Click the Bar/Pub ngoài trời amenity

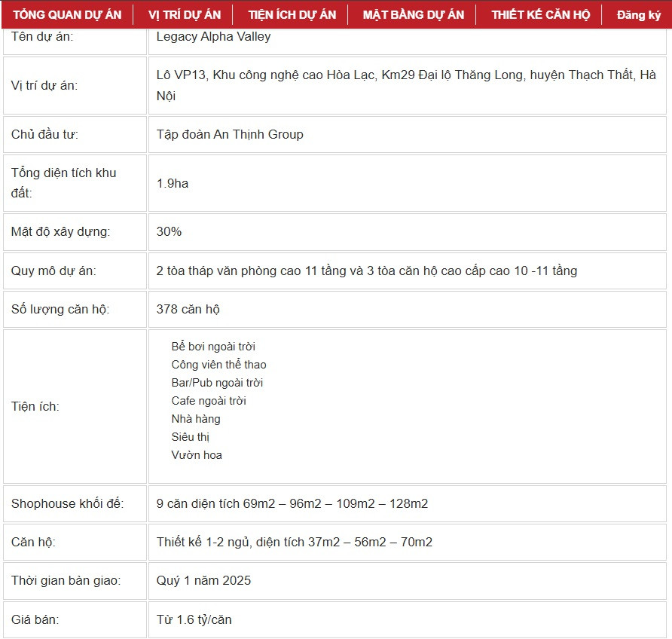coord(217,383)
